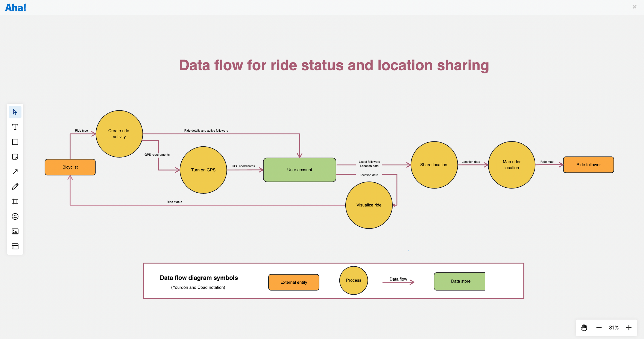Select the pointer tool in the toolbar

pos(15,112)
